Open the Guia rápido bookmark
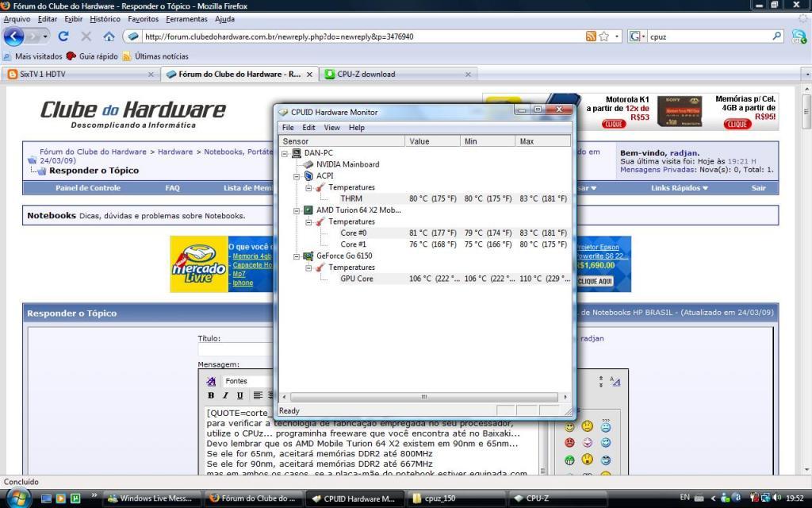The width and height of the screenshot is (812, 508). pyautogui.click(x=93, y=56)
